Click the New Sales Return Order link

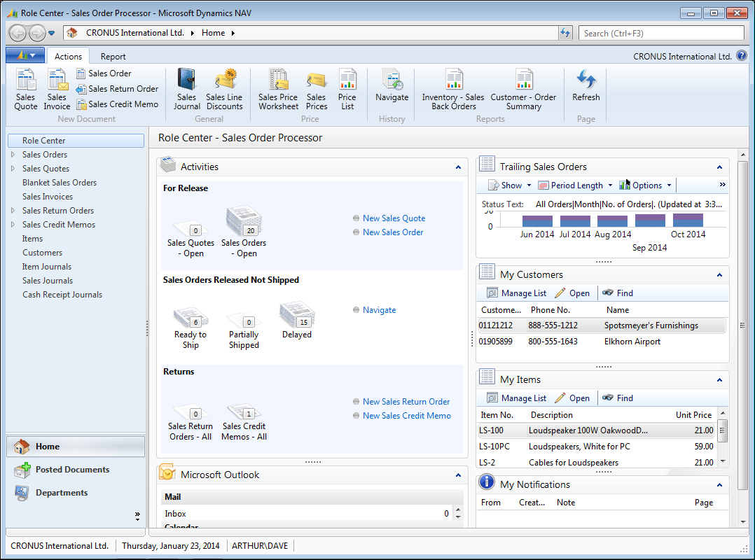pos(406,401)
